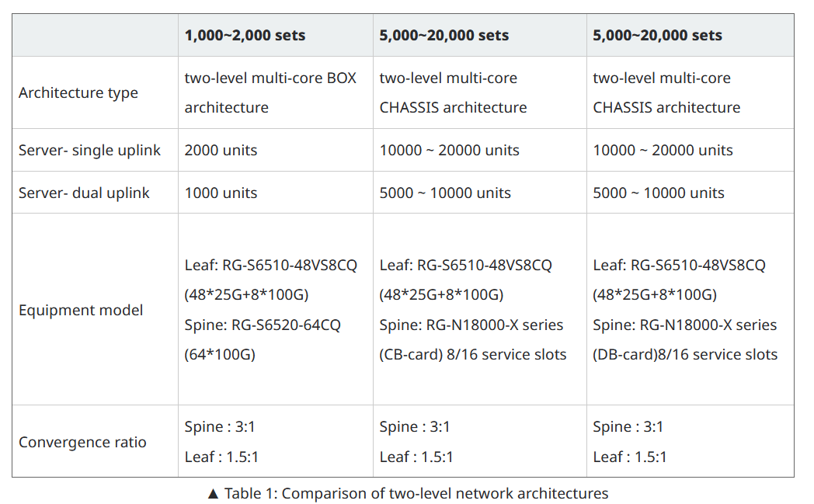The image size is (814, 504).
Task: Select the "(64*100G)" text
Action: coord(220,355)
